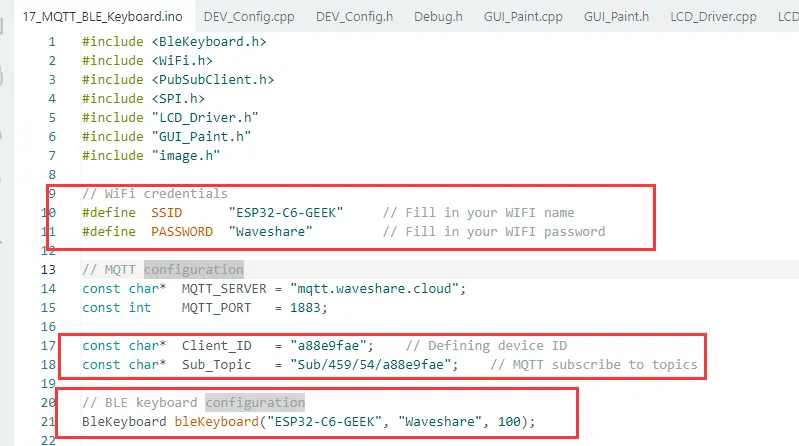Open the GUI_Paint.h tab
The width and height of the screenshot is (799, 446).
616,16
